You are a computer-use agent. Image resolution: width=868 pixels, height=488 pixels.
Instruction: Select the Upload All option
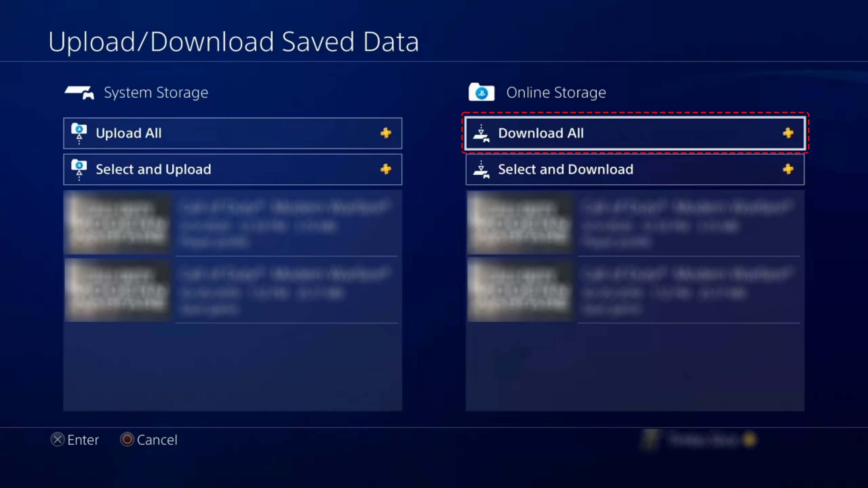233,132
